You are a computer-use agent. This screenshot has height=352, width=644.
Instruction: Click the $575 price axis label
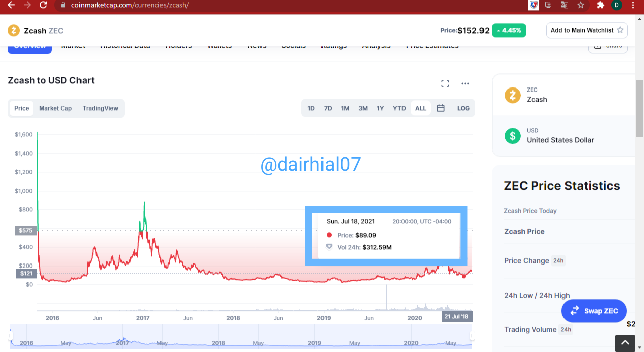[x=25, y=231]
